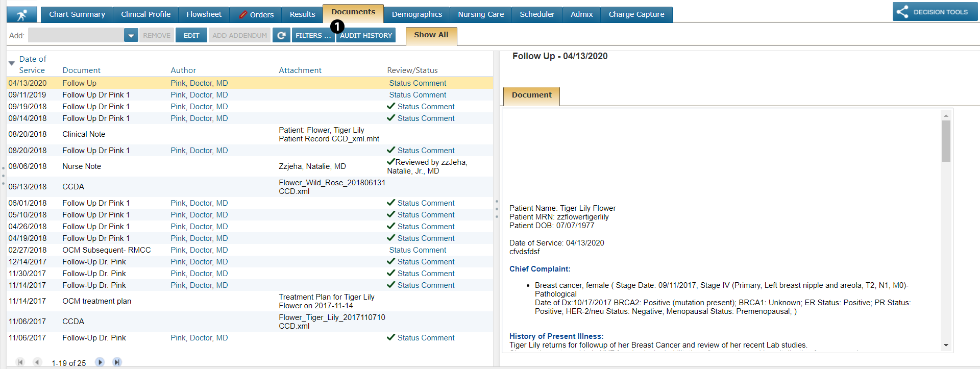980x369 pixels.
Task: Open the Add document type dropdown arrow
Action: (x=131, y=35)
